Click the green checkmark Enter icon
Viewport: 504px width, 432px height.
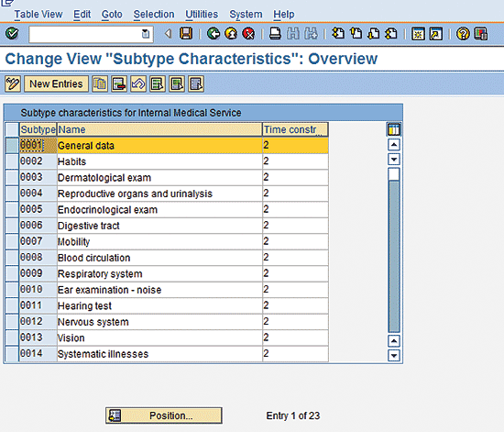pos(12,33)
